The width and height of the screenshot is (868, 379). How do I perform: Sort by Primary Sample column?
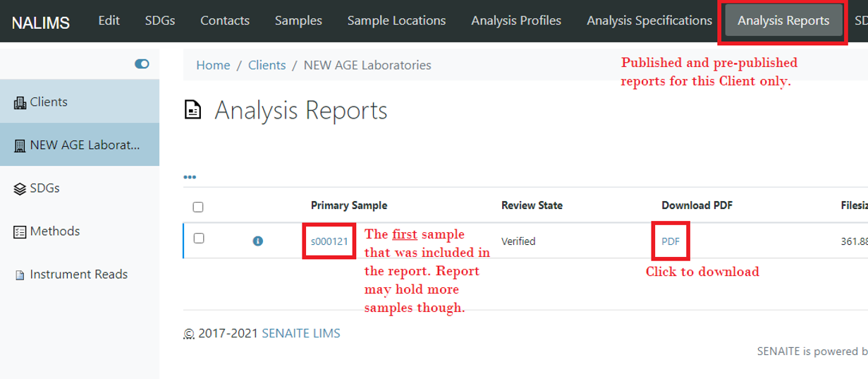tap(349, 205)
